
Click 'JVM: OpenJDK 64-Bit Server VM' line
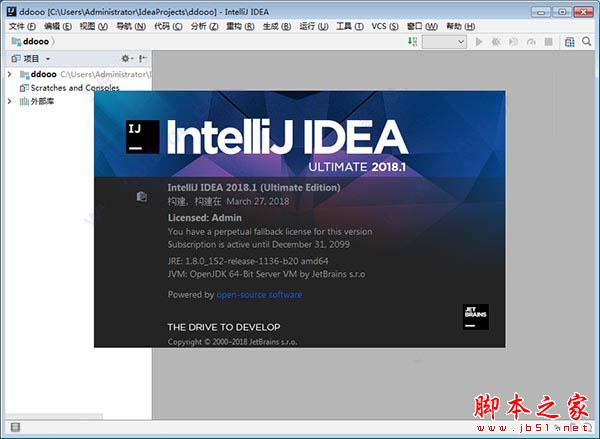[x=266, y=274]
